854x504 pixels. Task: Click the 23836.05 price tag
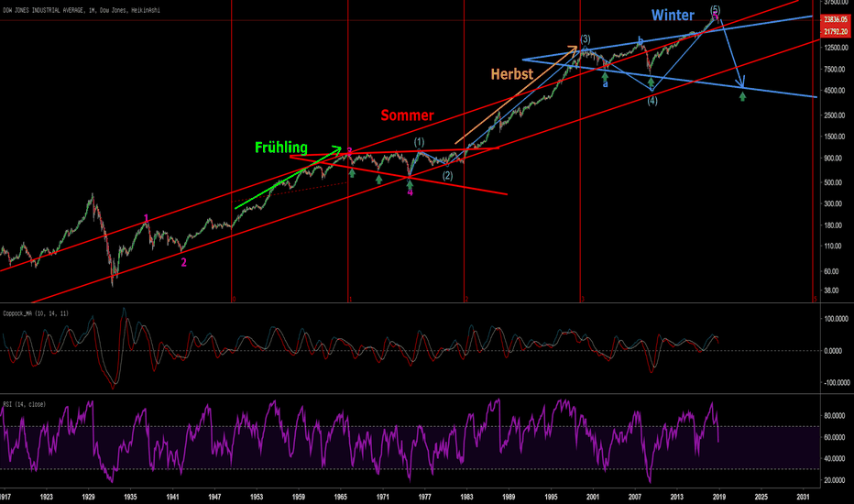(x=836, y=19)
